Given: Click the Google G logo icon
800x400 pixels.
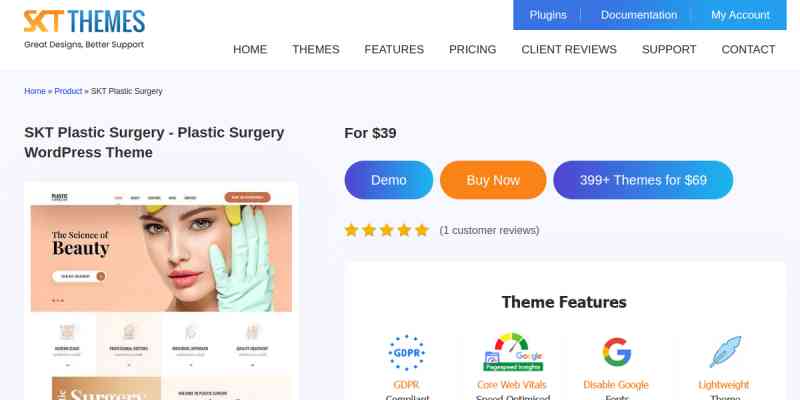Looking at the screenshot, I should click(616, 352).
